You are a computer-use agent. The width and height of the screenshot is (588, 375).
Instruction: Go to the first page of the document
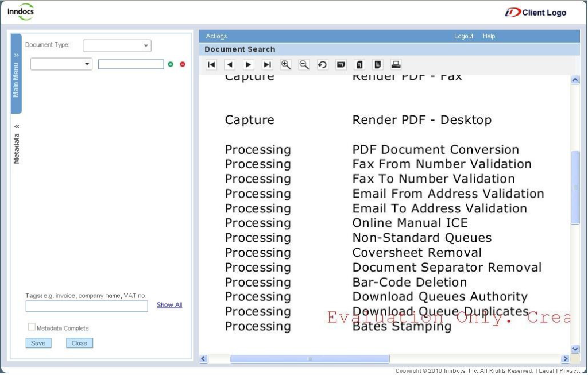(211, 64)
